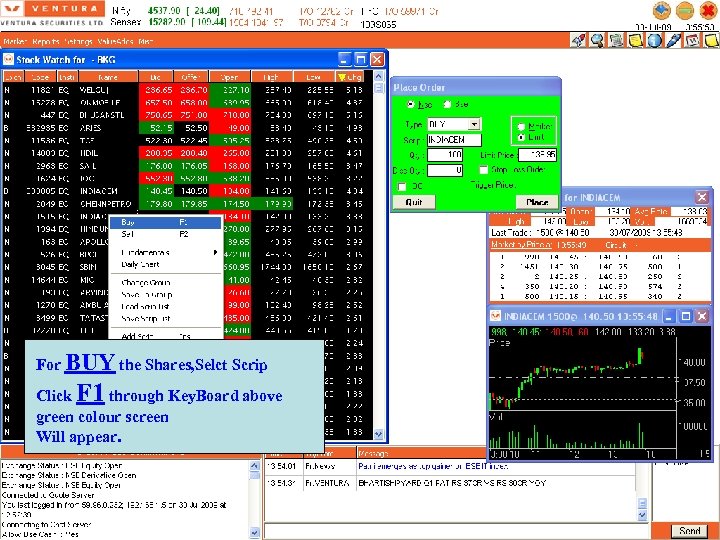Open the Settings menu in menu bar
This screenshot has height=540, width=720.
[x=79, y=41]
